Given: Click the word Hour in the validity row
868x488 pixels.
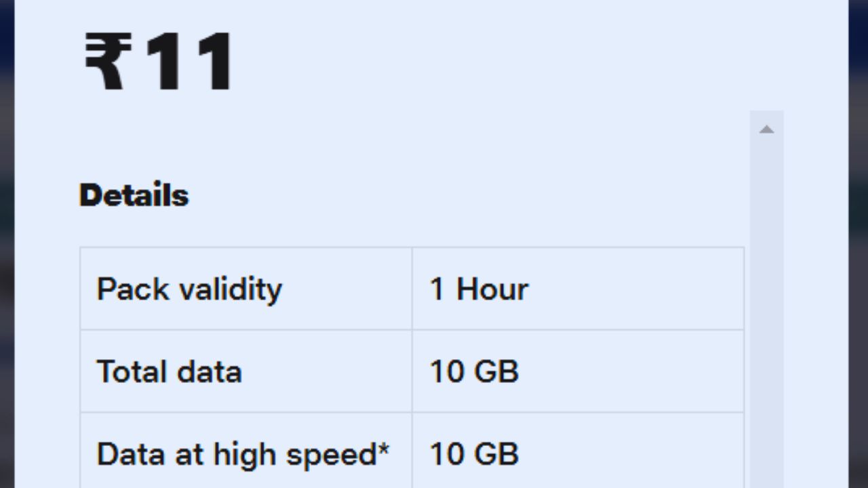Looking at the screenshot, I should (x=492, y=289).
